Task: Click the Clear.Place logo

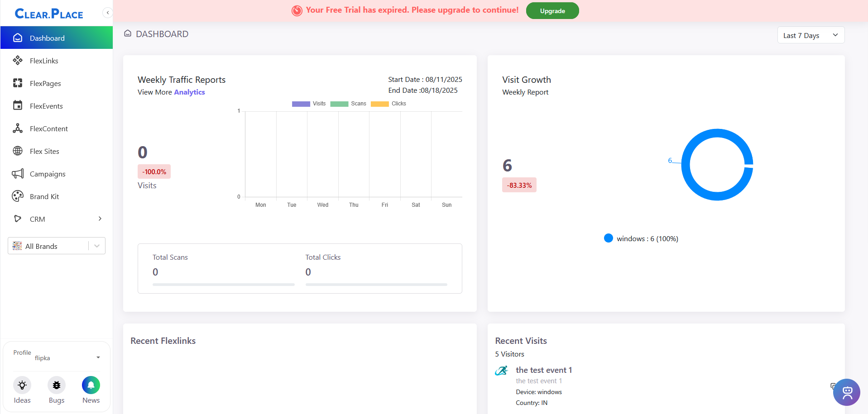Action: tap(49, 14)
